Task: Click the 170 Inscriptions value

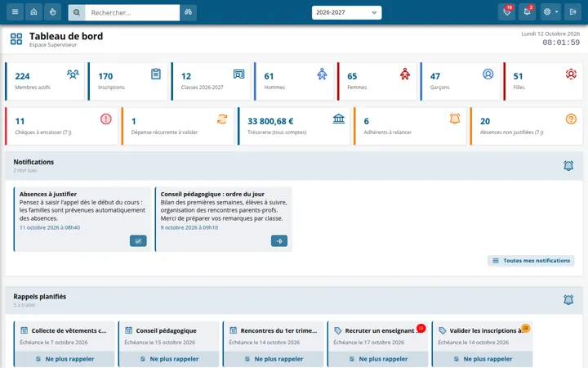Action: click(x=105, y=76)
